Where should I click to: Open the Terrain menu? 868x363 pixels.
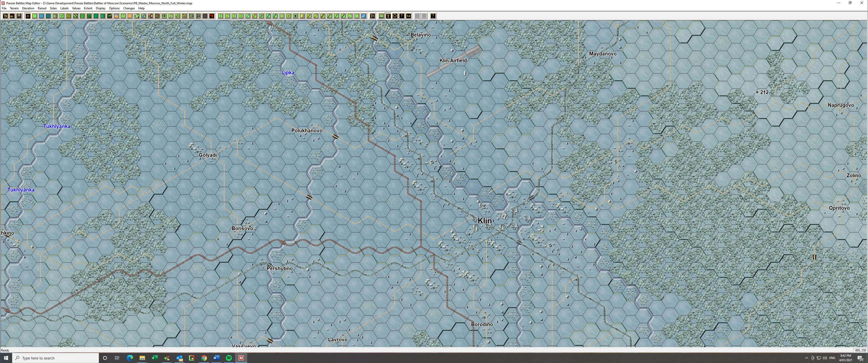click(x=14, y=8)
